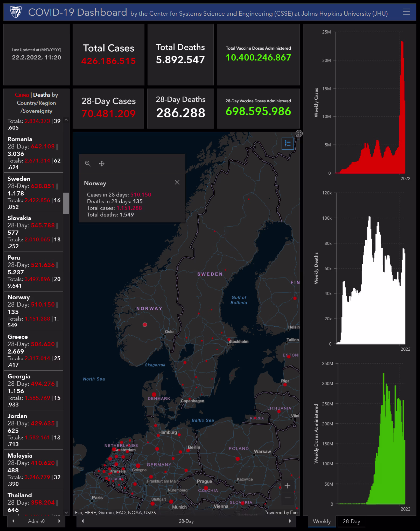Viewport: 420px width, 531px height.
Task: Switch map to previous layer from 28-Day
Action: [83, 521]
